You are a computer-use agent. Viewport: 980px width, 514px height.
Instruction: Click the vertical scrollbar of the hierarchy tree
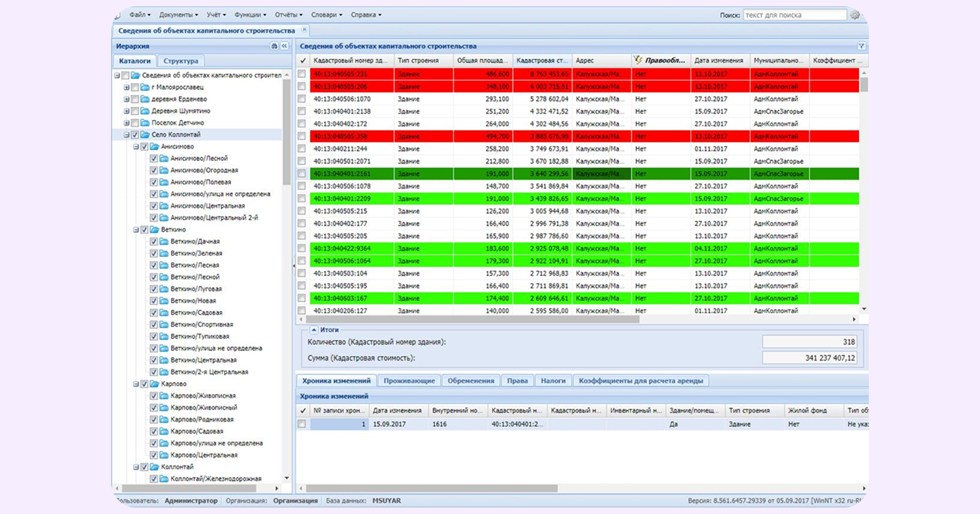click(x=287, y=133)
